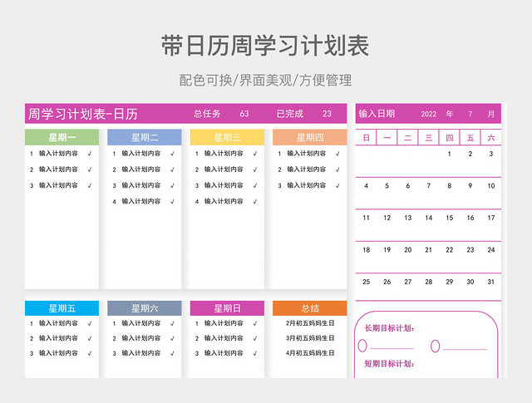Image resolution: width=532 pixels, height=403 pixels.
Task: Select calendar date 29
Action: tap(449, 282)
